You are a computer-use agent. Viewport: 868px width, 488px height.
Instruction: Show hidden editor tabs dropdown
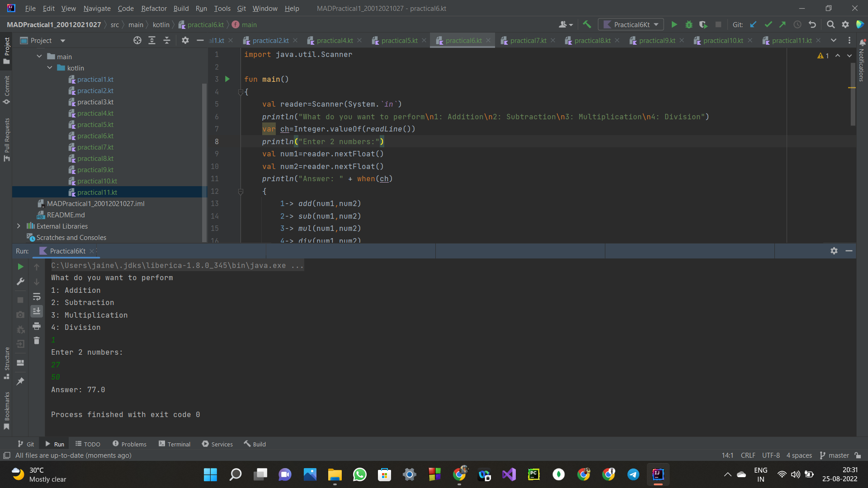coord(834,40)
